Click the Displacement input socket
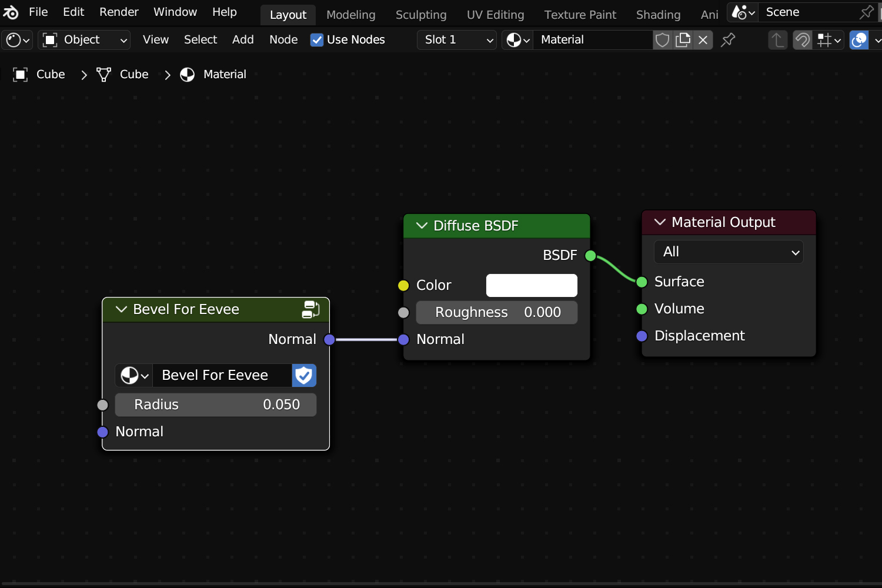This screenshot has height=588, width=882. click(642, 336)
